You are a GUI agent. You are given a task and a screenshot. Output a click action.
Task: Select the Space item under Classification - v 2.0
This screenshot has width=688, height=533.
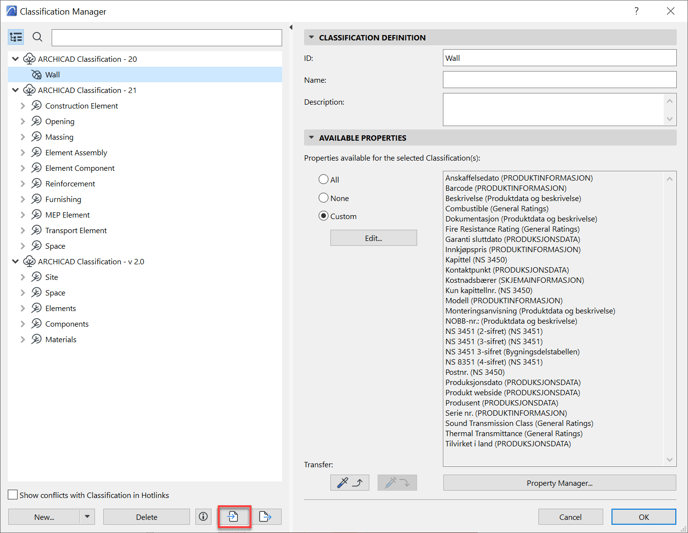tap(55, 293)
